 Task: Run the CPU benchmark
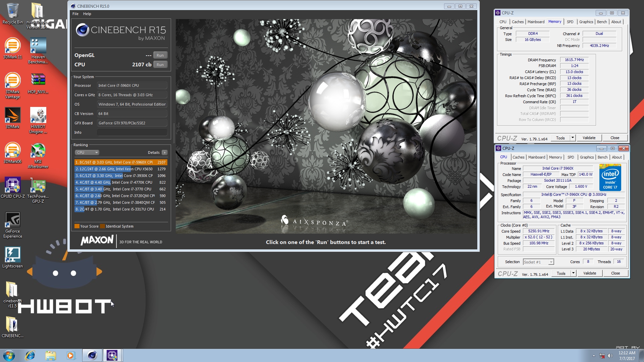[160, 65]
